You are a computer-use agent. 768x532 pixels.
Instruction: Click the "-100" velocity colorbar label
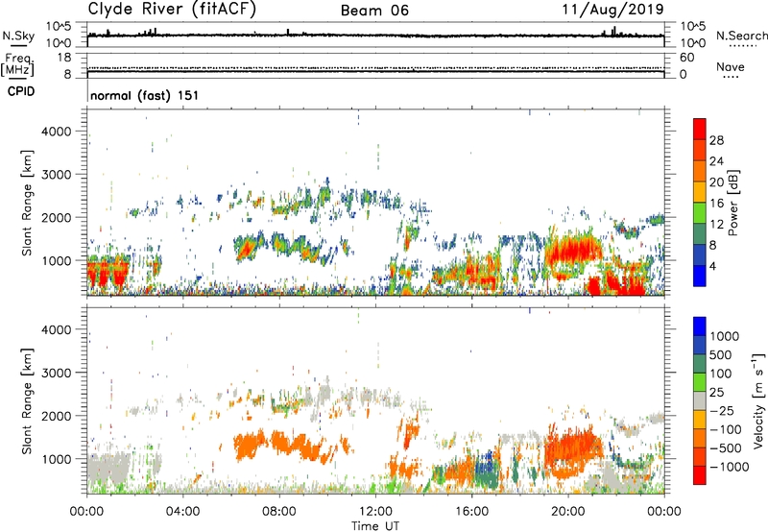tap(726, 429)
